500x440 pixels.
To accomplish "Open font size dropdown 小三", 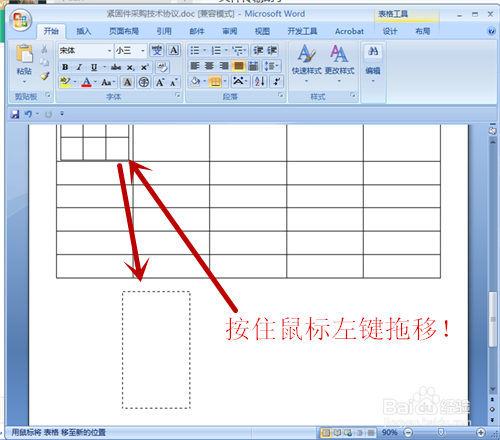I will (143, 51).
